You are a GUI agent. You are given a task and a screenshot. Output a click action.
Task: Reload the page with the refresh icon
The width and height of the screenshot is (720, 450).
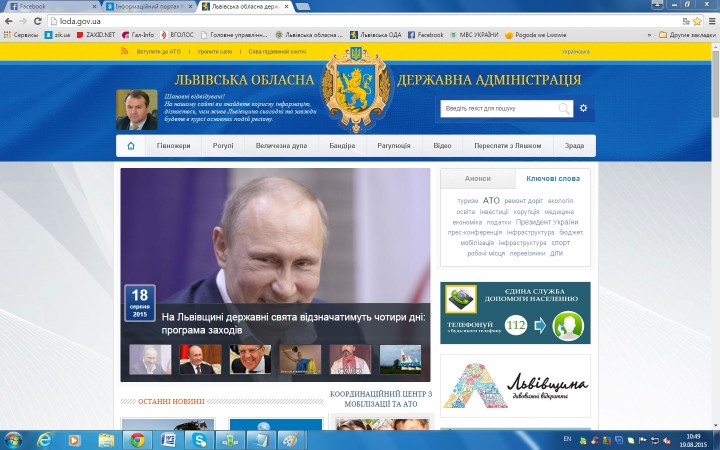[x=37, y=20]
